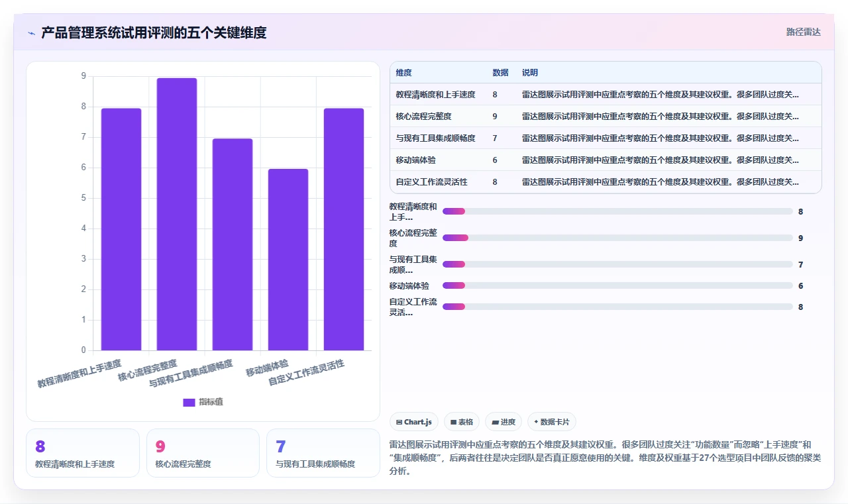
Task: Click the 核心流程完整度 bar in the chart
Action: tap(177, 214)
